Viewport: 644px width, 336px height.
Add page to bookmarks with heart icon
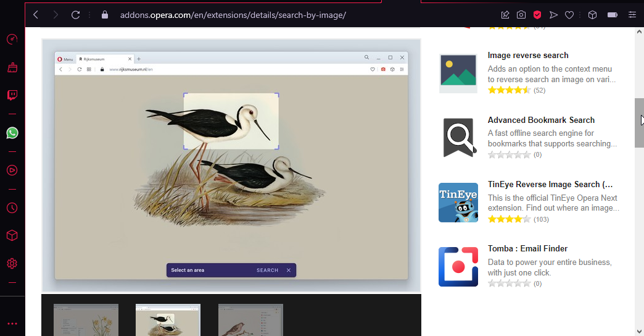[x=570, y=15]
